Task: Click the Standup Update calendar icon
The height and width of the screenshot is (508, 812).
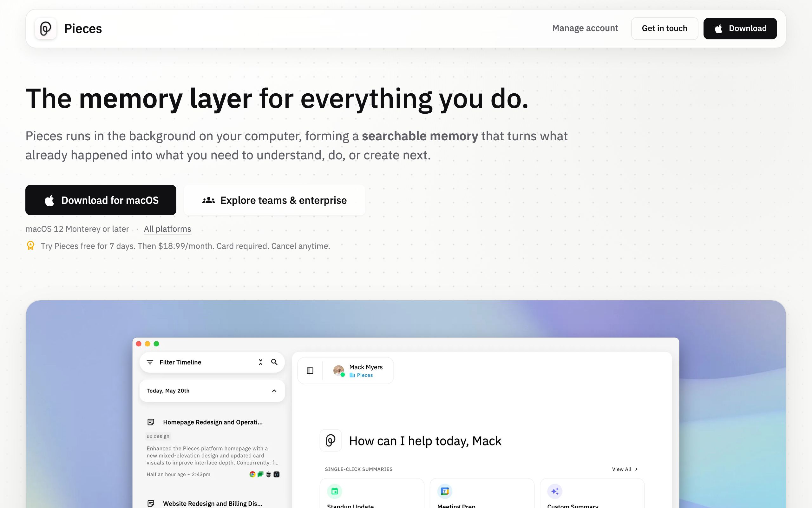Action: pyautogui.click(x=335, y=491)
